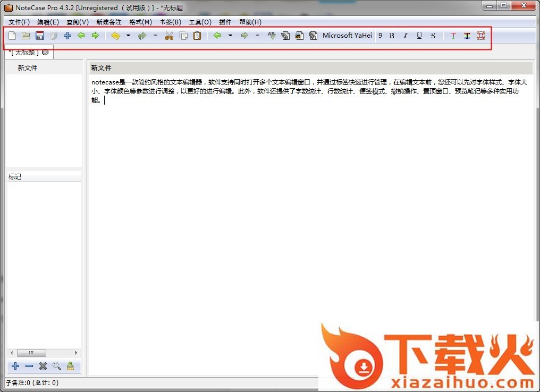Open the back navigation history dropdown

pos(230,36)
